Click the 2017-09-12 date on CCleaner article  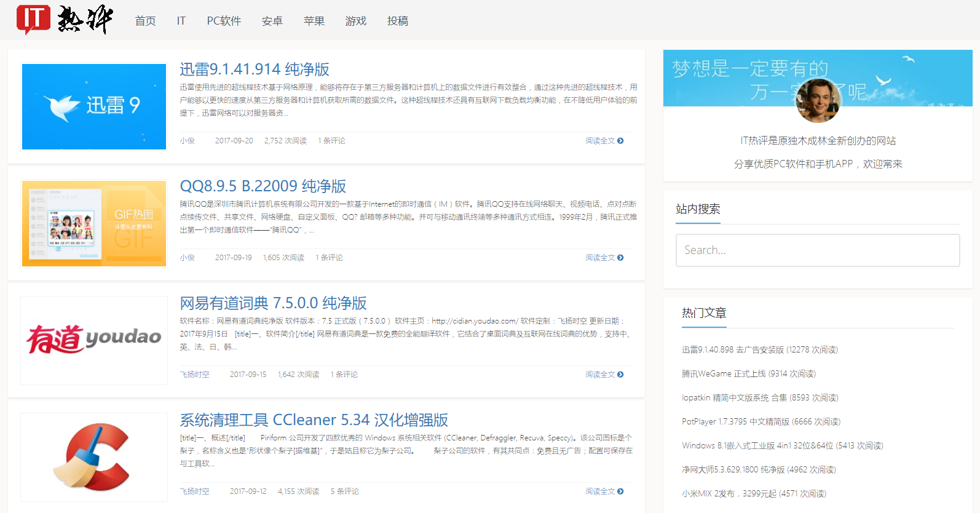[248, 491]
